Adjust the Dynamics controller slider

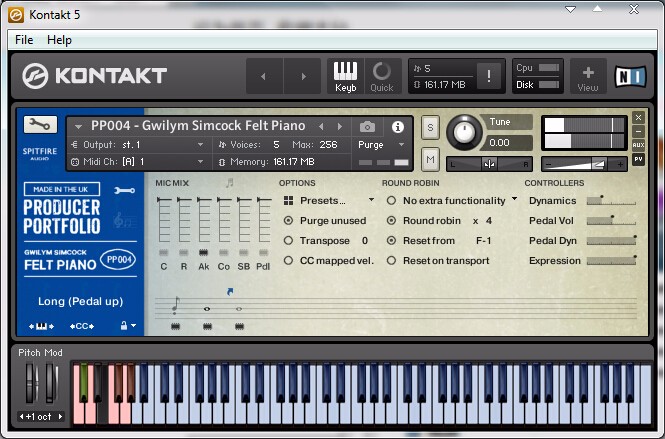611,201
